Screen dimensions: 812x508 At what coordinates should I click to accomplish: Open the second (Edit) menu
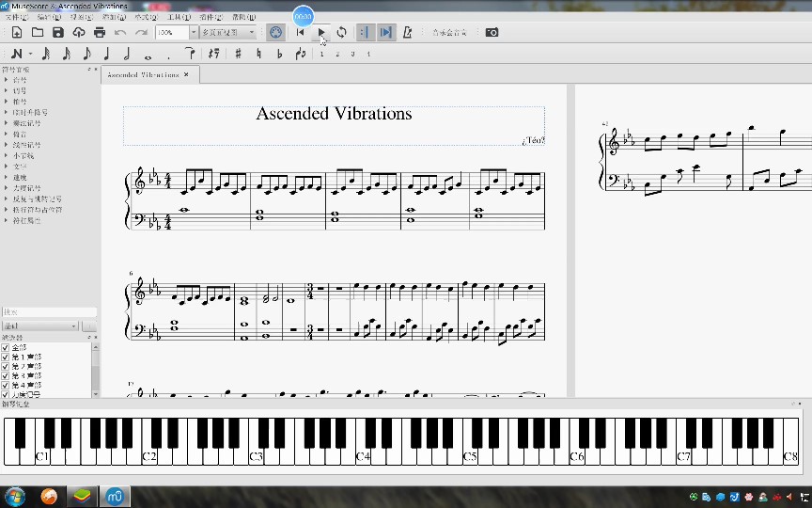(x=49, y=17)
